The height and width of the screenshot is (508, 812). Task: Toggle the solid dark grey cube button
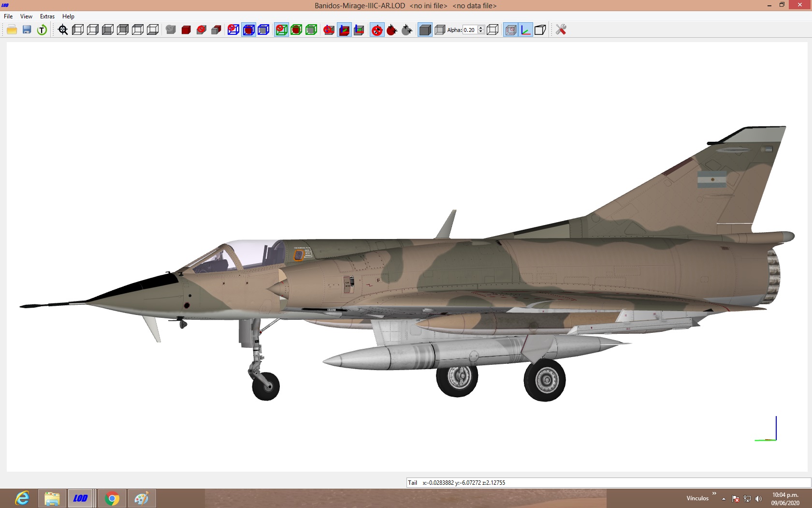tap(425, 30)
